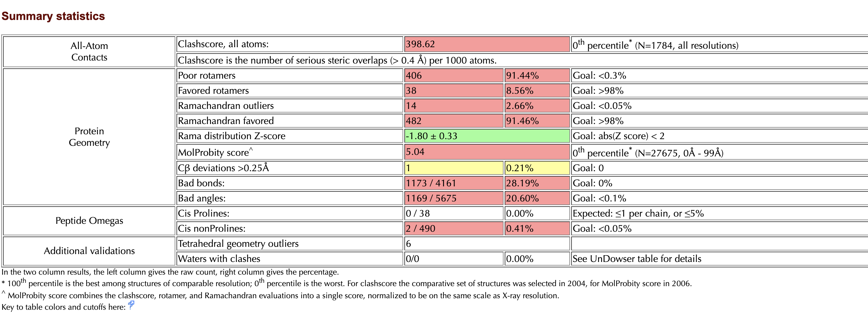The image size is (868, 320).
Task: Click the Cis Prolines 0 / 38 cell
Action: (x=454, y=214)
